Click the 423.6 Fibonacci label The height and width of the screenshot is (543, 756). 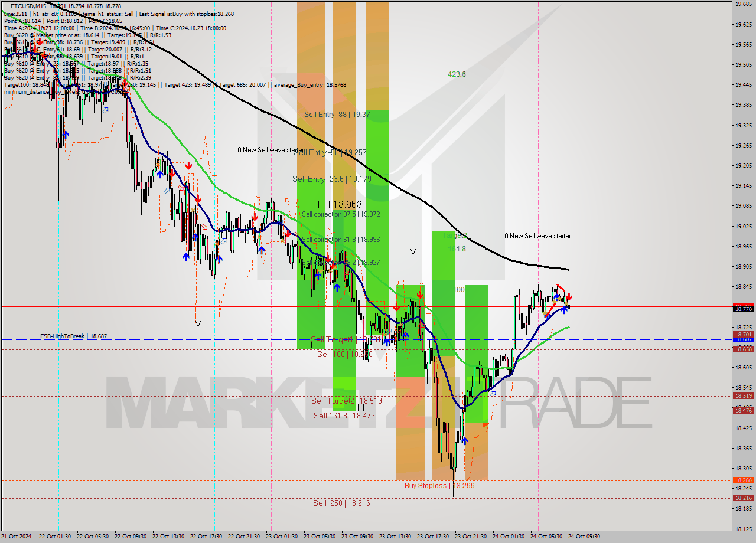[457, 74]
